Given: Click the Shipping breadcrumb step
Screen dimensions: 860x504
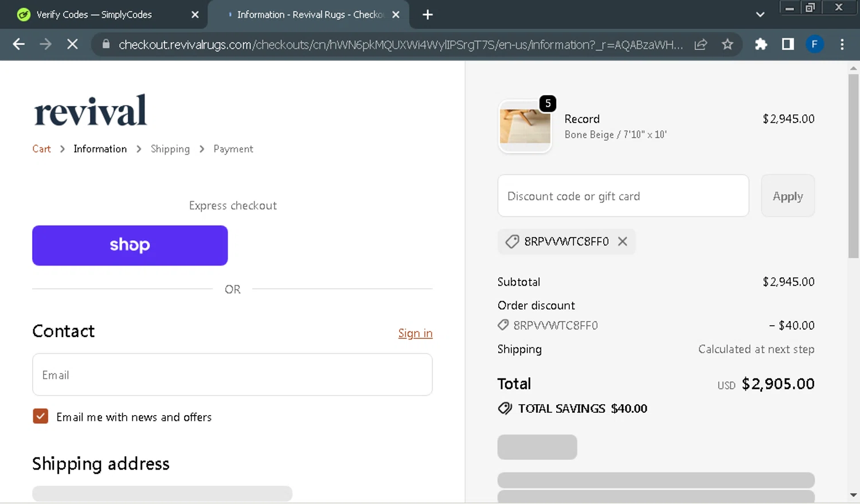Looking at the screenshot, I should click(170, 149).
